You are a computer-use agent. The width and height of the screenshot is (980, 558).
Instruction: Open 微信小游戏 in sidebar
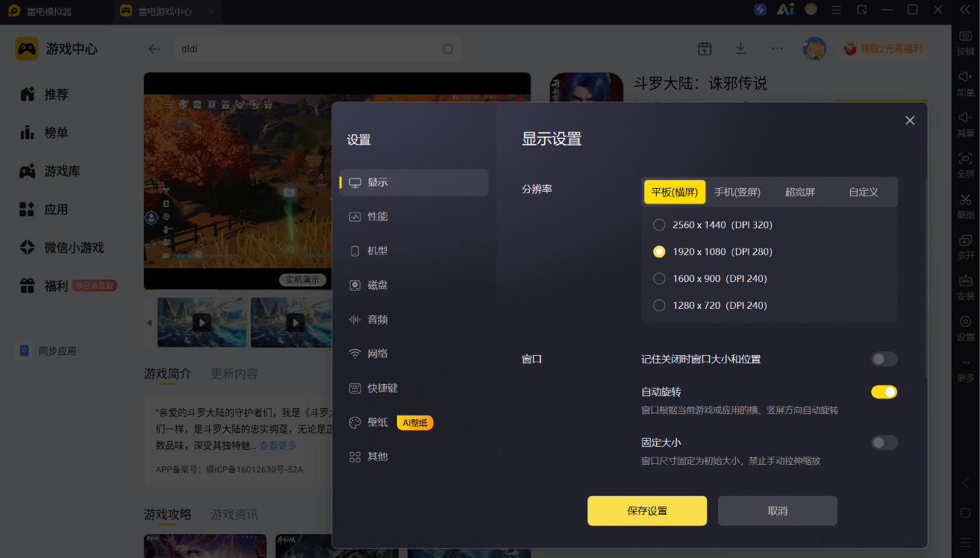pyautogui.click(x=63, y=248)
